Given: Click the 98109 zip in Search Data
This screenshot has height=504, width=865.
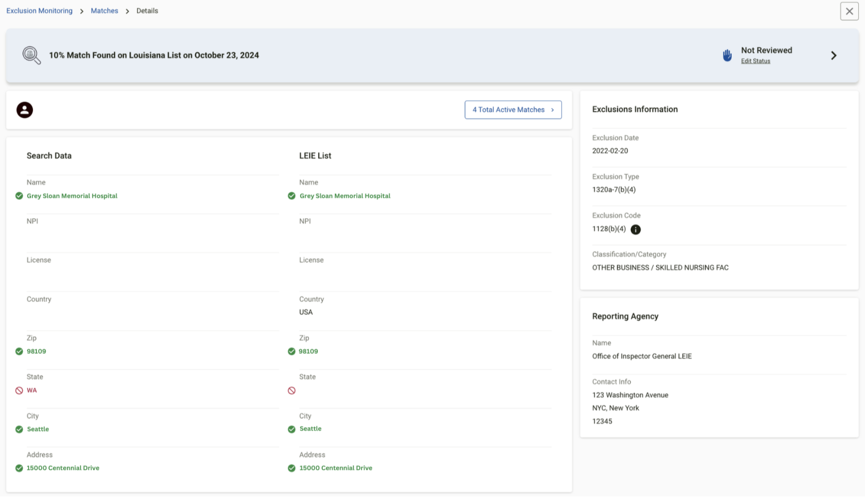Looking at the screenshot, I should pos(36,351).
